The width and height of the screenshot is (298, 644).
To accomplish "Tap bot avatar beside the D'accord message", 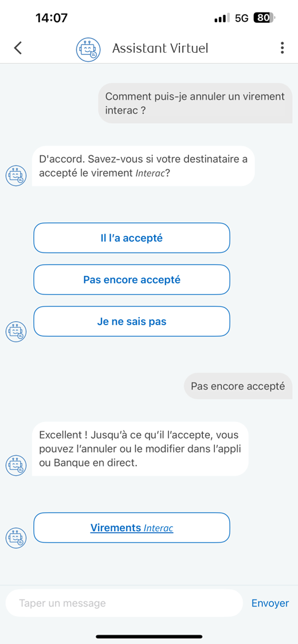I will point(16,175).
